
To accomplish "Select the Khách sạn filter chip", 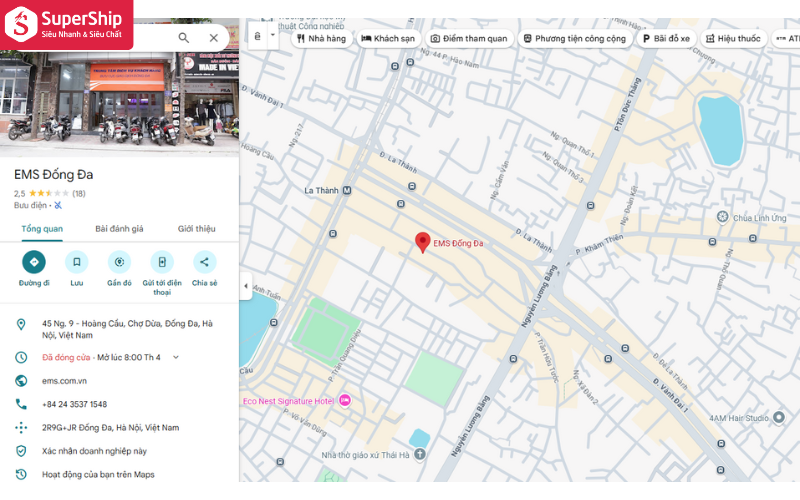I will point(389,38).
